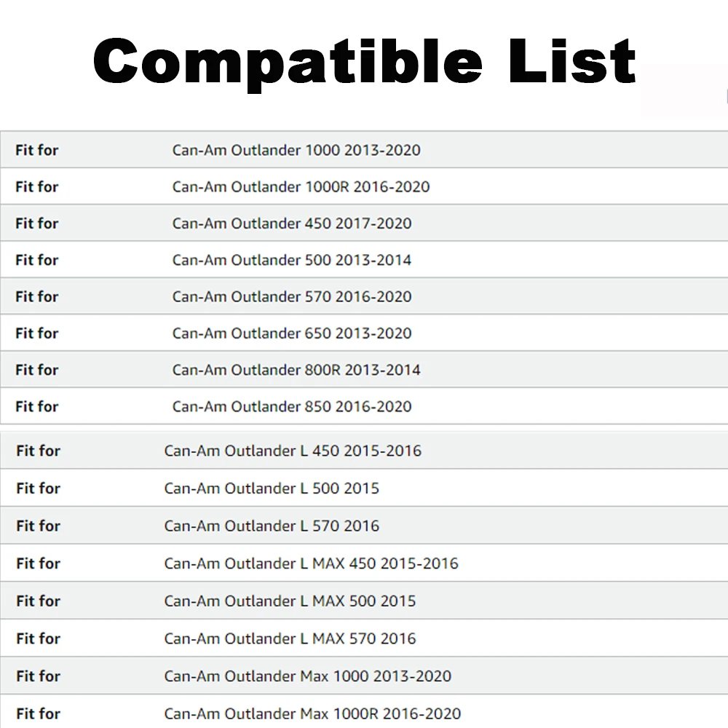
Task: Click Can-Am Outlander L 500 2015 entry
Action: [x=272, y=488]
